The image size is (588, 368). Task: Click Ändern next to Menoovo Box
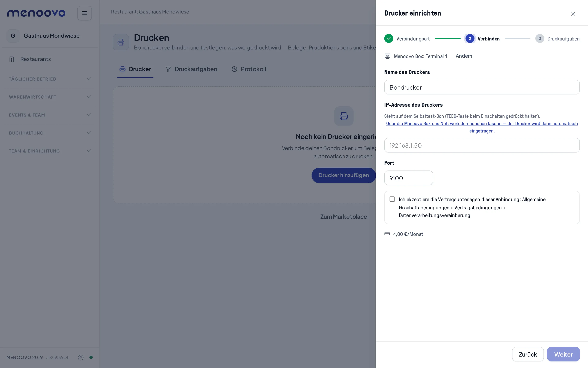[464, 56]
